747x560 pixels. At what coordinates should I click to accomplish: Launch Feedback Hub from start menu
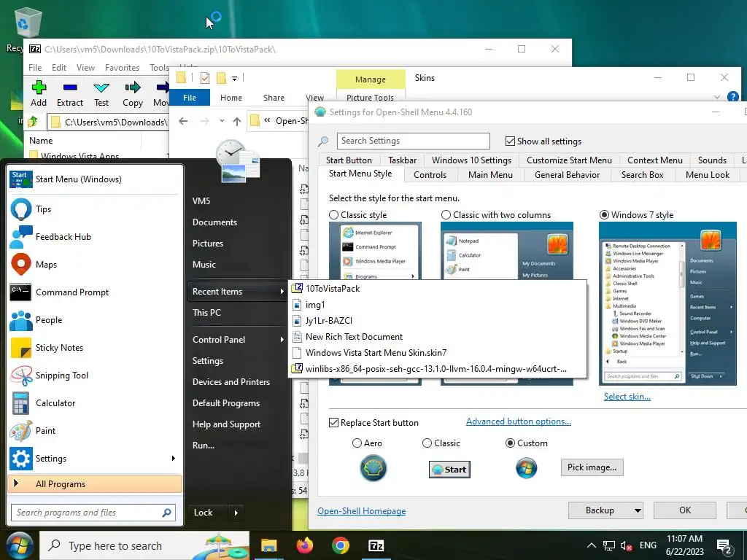94,237
